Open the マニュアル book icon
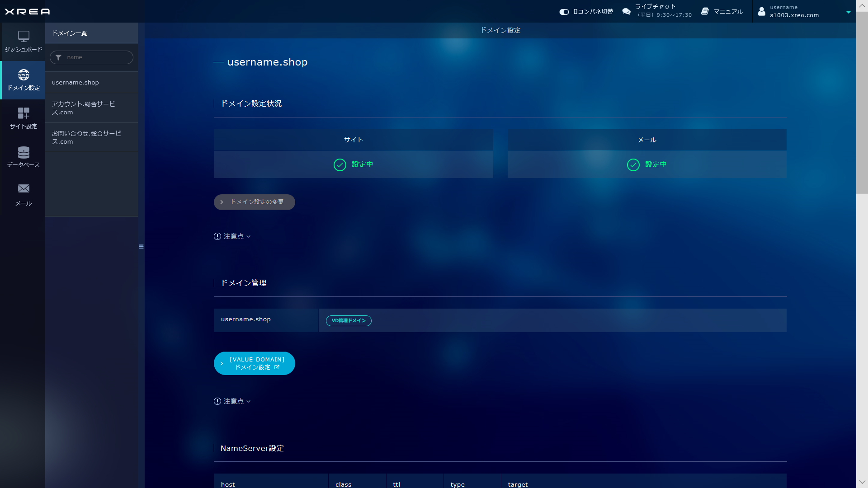The image size is (868, 488). click(705, 11)
